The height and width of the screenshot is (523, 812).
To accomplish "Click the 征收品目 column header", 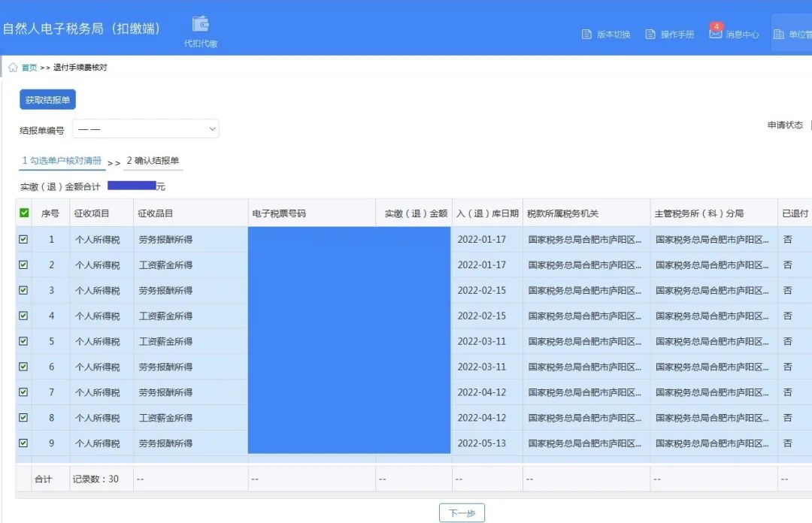I will 156,213.
